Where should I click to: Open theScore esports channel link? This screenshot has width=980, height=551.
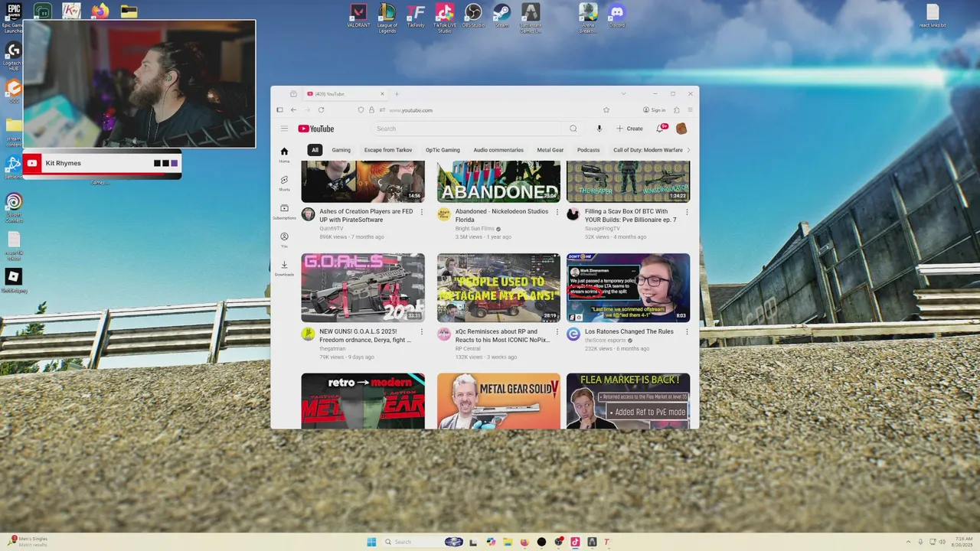(x=606, y=341)
